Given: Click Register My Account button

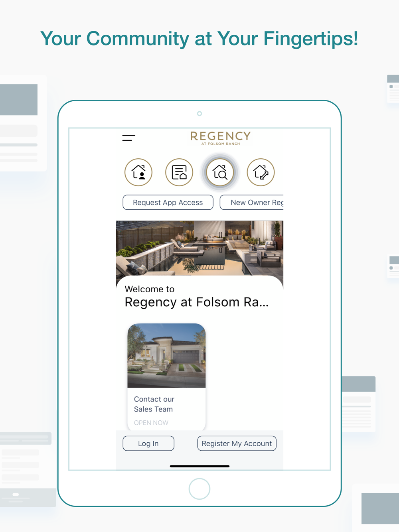Looking at the screenshot, I should [237, 443].
